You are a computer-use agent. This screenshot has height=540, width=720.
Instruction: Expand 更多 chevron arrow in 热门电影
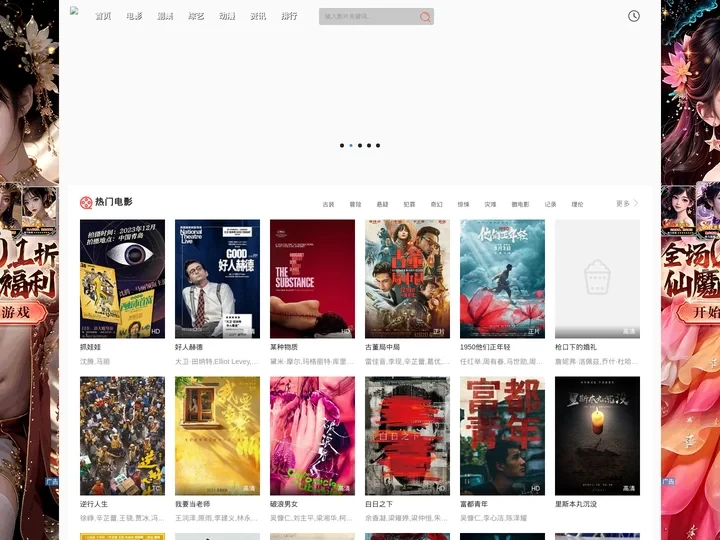point(636,203)
